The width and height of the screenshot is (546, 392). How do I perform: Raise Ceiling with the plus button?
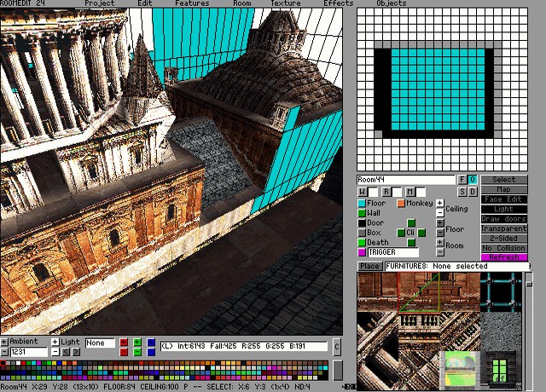pos(440,203)
